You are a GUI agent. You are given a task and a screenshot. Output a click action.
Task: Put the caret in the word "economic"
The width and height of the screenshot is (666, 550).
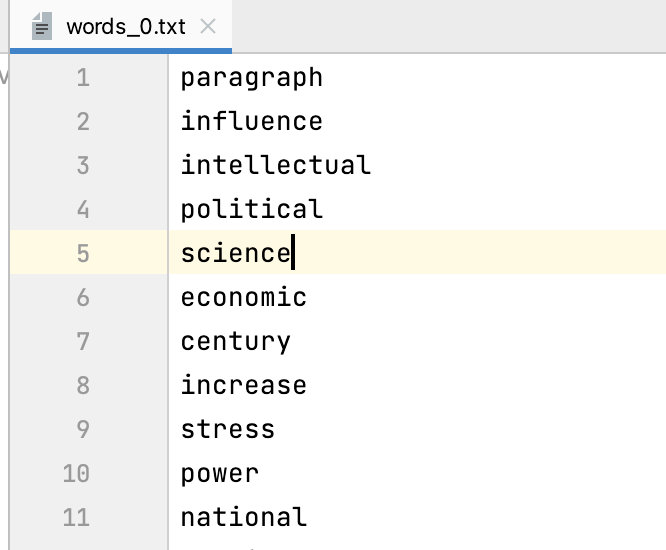243,298
